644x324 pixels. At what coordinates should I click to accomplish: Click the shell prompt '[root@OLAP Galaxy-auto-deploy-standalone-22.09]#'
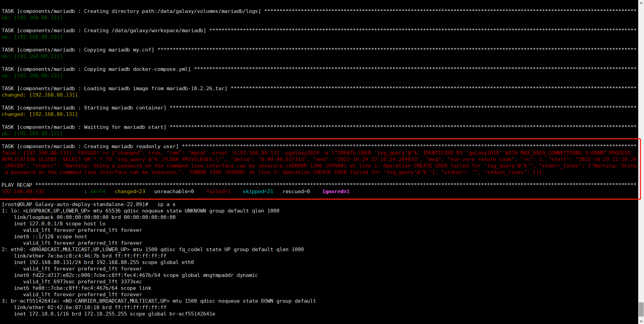point(75,204)
